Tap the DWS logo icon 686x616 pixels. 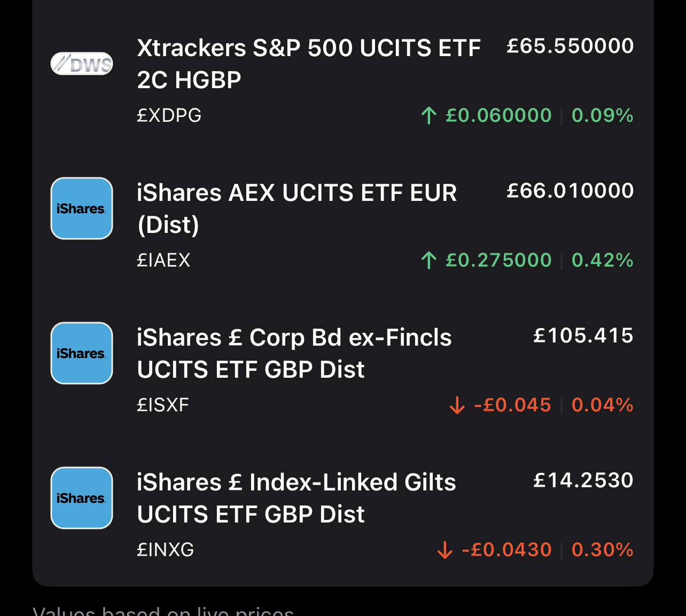point(82,64)
